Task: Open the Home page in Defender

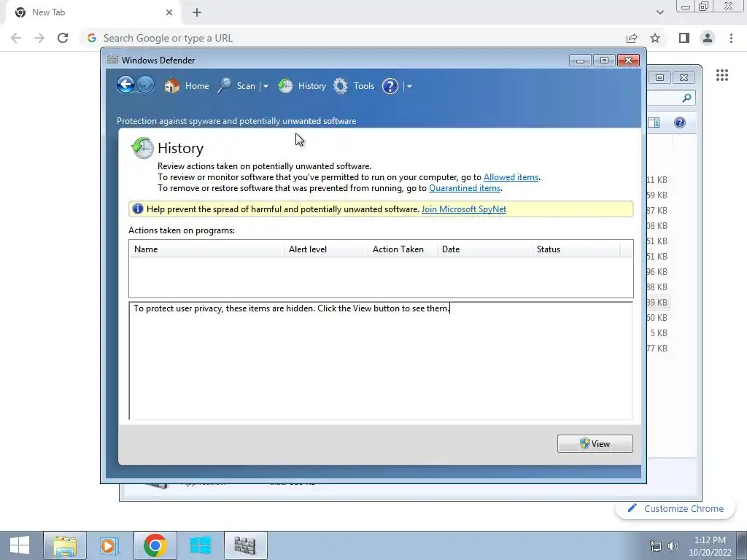Action: tap(187, 86)
